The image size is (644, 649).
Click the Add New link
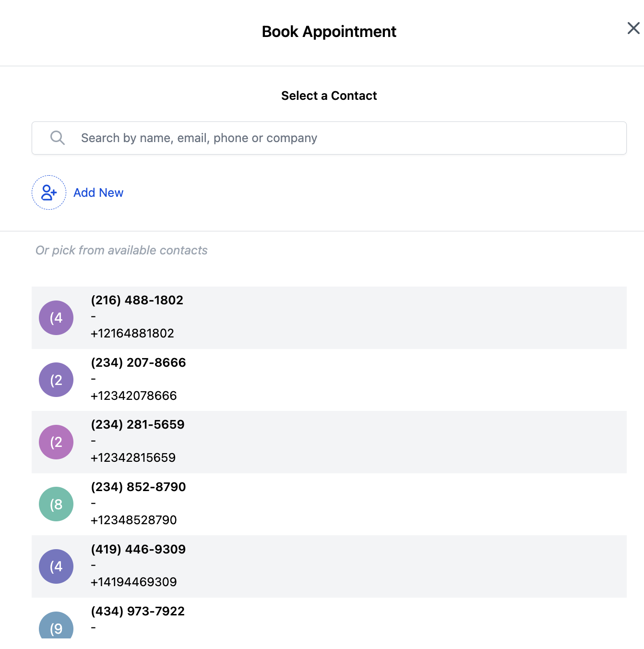[x=98, y=192]
